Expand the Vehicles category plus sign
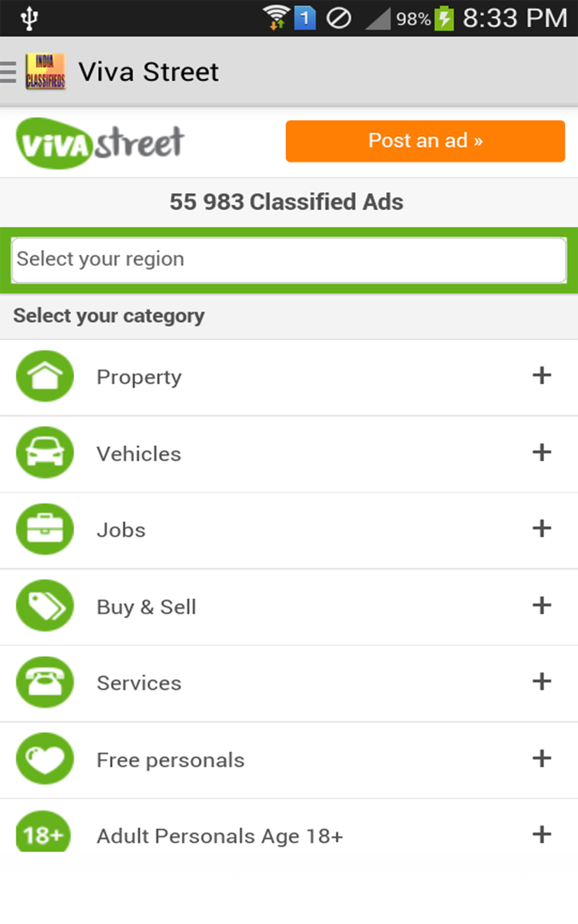578x924 pixels. 541,452
